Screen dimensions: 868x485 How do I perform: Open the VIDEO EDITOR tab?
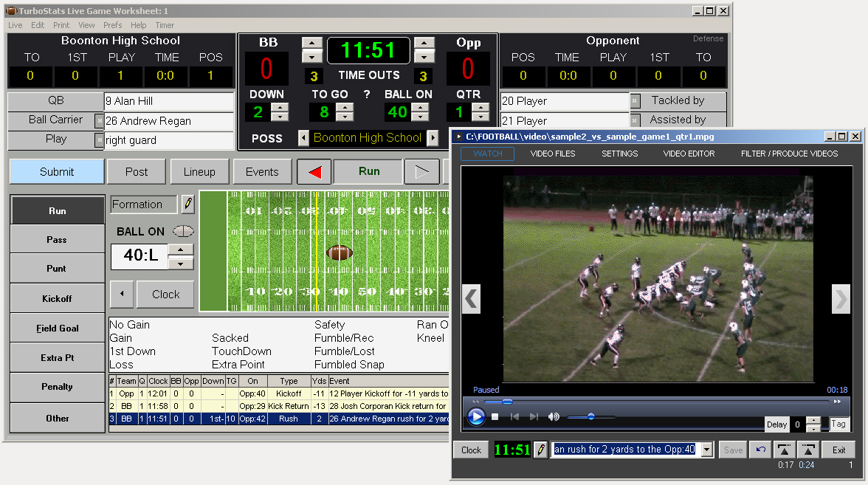pyautogui.click(x=689, y=154)
